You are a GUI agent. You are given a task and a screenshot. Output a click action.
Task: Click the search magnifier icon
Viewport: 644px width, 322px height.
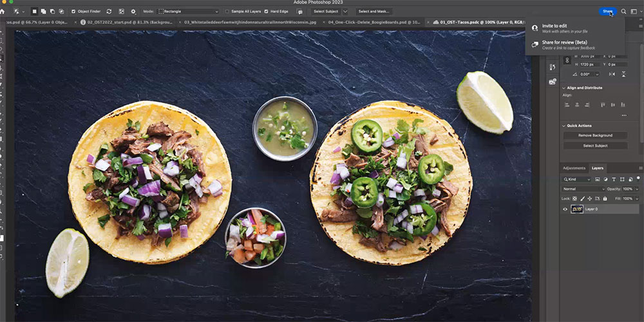(623, 11)
